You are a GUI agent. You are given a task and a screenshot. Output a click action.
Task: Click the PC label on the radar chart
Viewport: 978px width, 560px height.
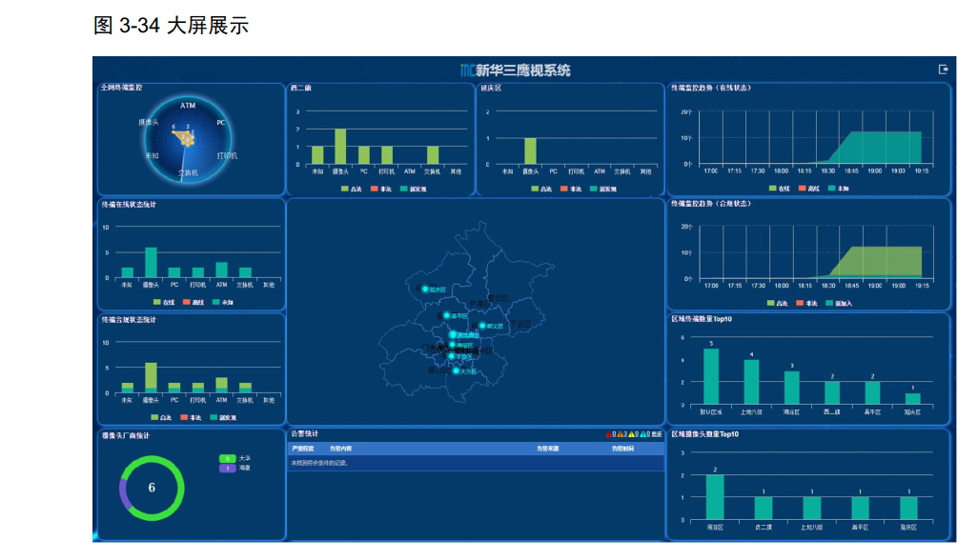click(x=221, y=123)
